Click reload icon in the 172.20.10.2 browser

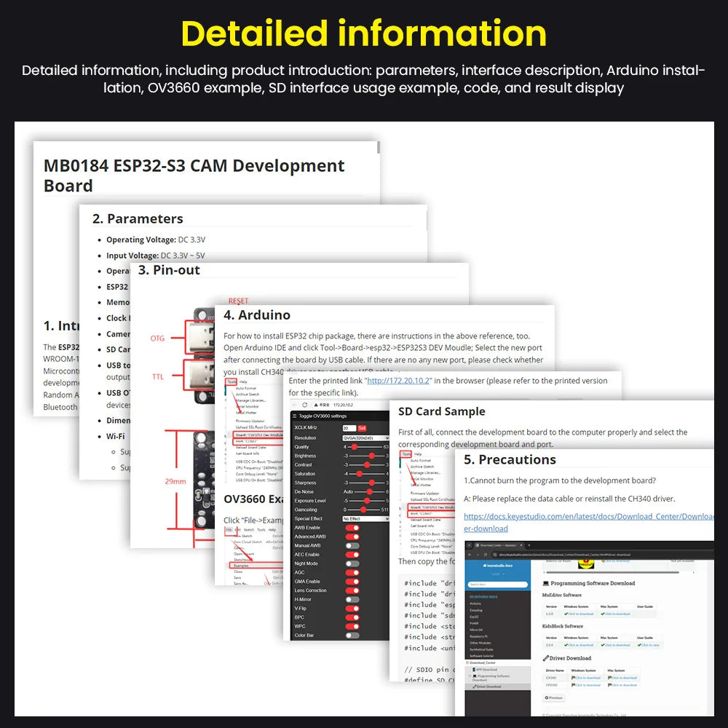pos(304,405)
